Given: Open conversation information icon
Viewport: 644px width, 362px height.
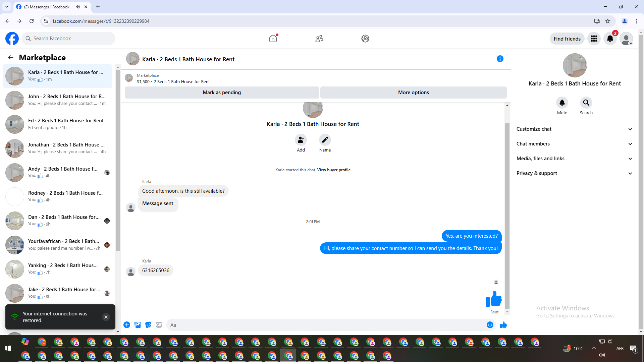Looking at the screenshot, I should (500, 59).
